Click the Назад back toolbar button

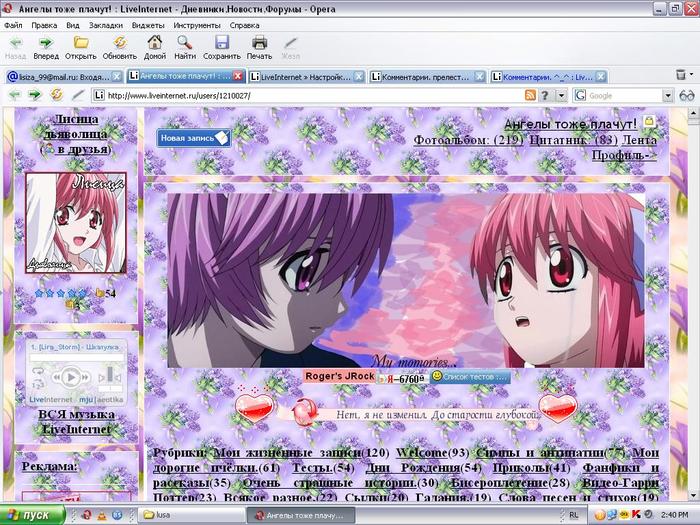pyautogui.click(x=16, y=48)
